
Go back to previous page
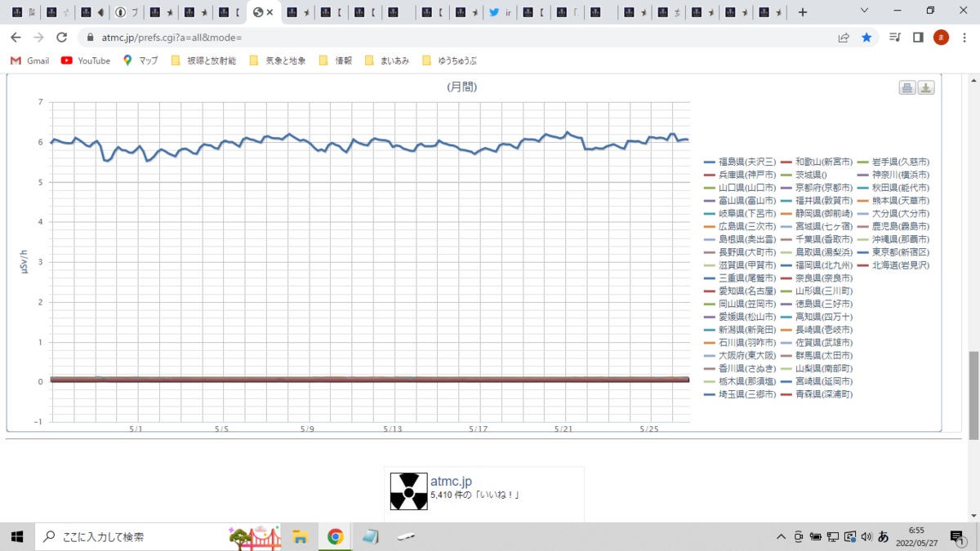[x=16, y=38]
